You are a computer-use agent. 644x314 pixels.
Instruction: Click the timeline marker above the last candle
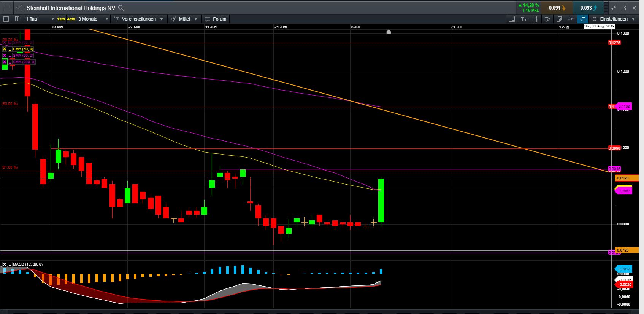389,32
